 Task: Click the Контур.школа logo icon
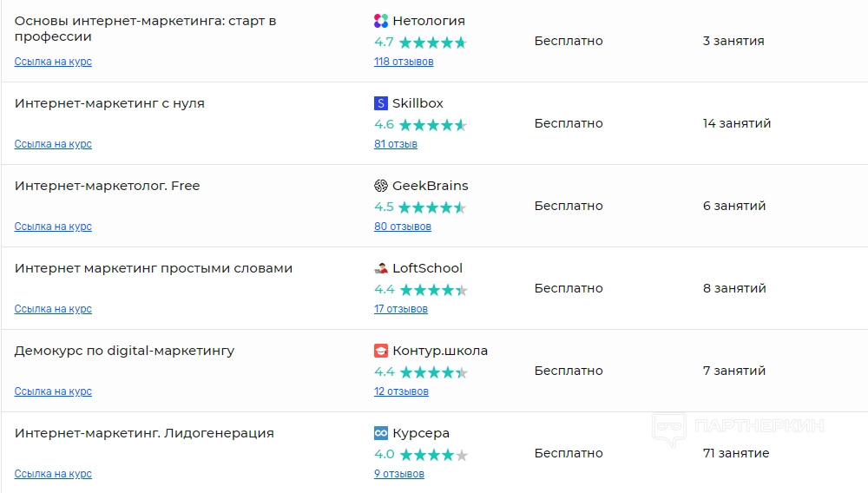(x=381, y=351)
